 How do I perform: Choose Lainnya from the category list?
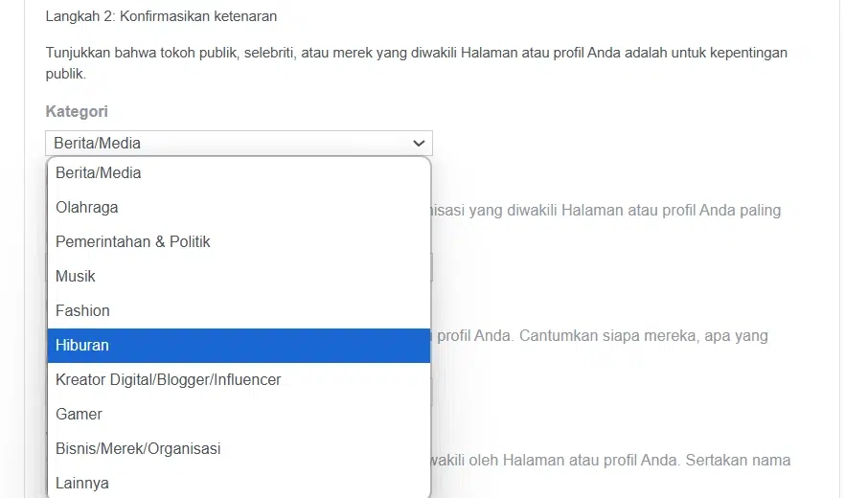[x=239, y=483]
